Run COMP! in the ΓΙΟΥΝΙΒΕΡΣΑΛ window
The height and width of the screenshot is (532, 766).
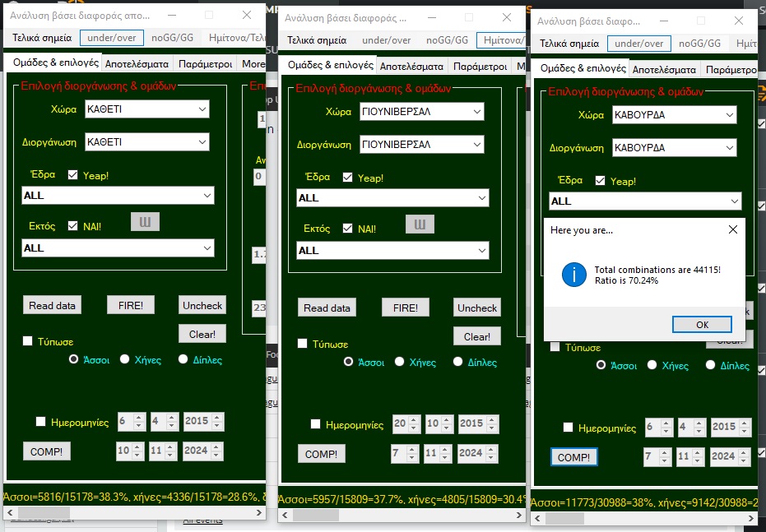[x=321, y=454]
